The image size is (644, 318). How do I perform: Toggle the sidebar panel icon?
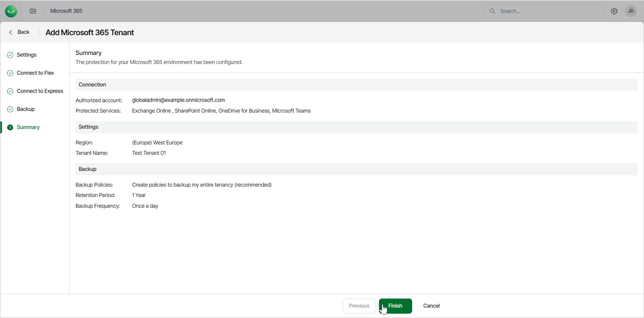[33, 11]
